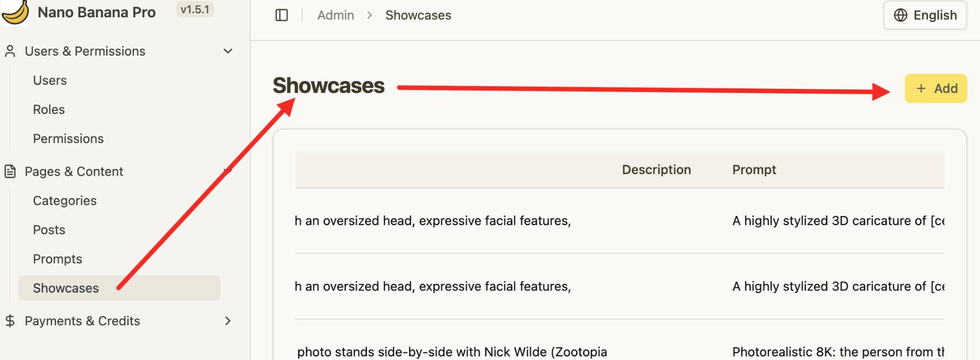
Task: Click the Prompt column header
Action: [x=754, y=170]
